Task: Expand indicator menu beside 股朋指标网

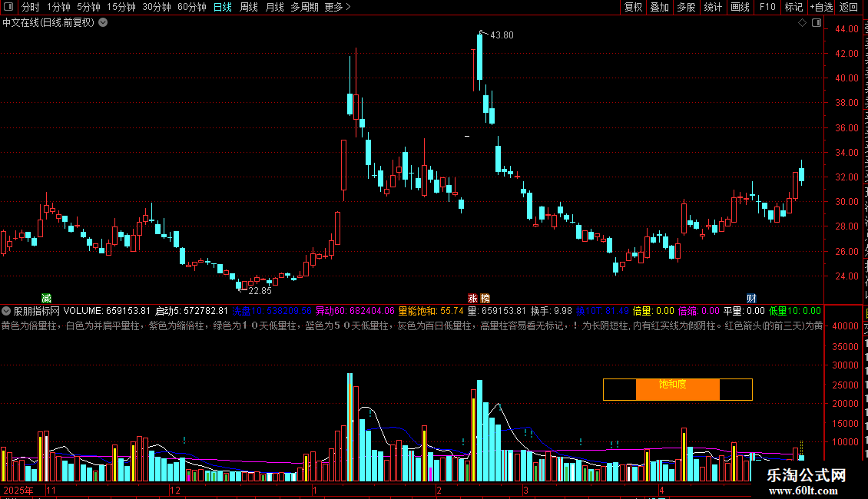Action: (x=6, y=311)
